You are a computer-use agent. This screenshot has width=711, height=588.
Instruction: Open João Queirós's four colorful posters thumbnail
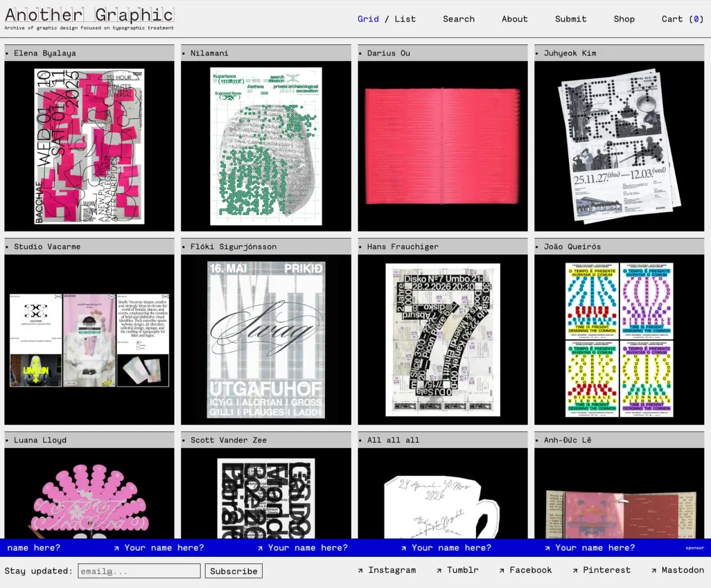(619, 340)
